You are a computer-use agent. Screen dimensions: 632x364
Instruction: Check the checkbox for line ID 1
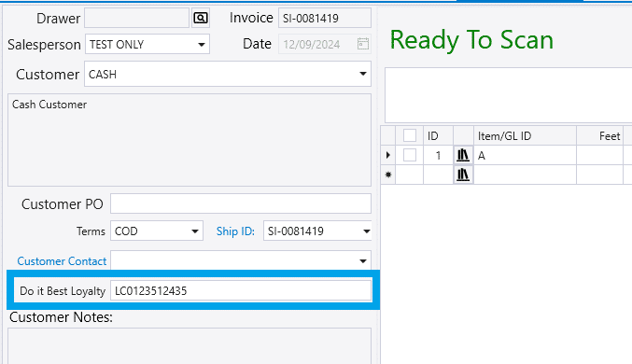pyautogui.click(x=410, y=155)
